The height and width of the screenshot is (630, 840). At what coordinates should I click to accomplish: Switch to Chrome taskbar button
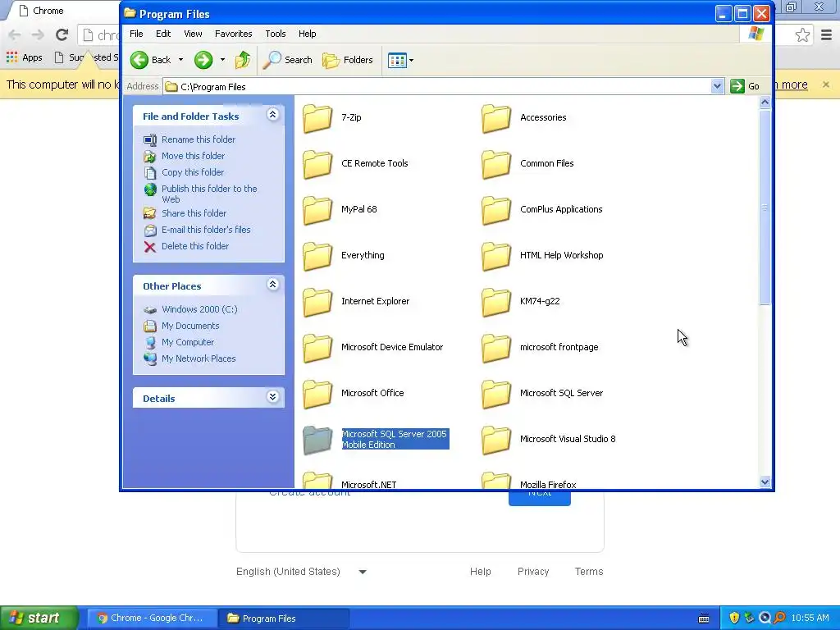[151, 619]
